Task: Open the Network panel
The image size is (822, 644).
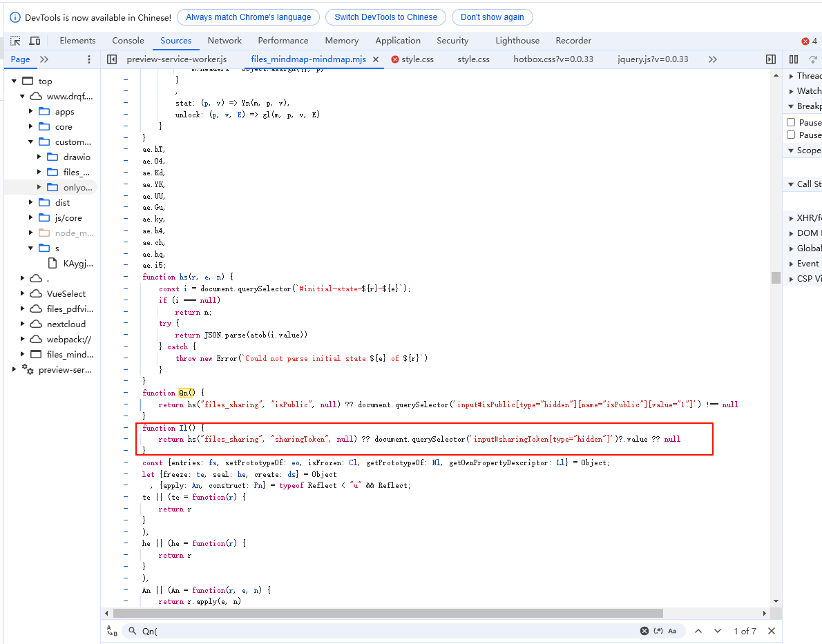Action: pos(224,40)
